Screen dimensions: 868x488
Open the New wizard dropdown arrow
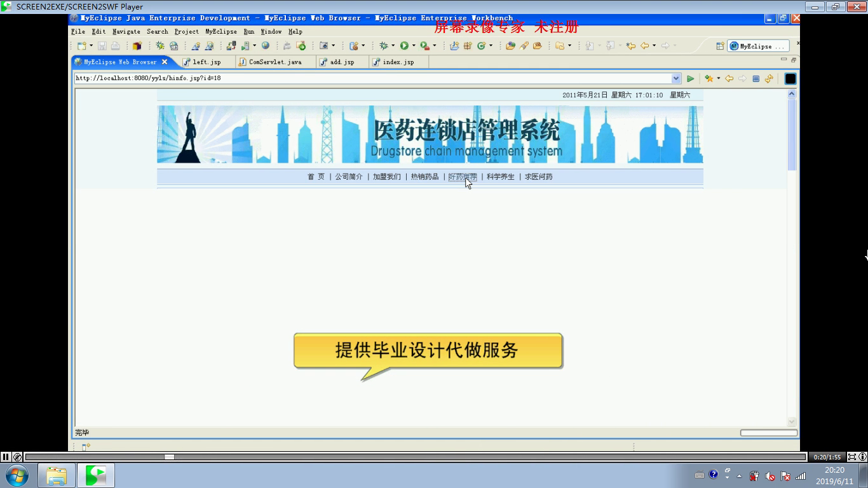click(x=91, y=46)
